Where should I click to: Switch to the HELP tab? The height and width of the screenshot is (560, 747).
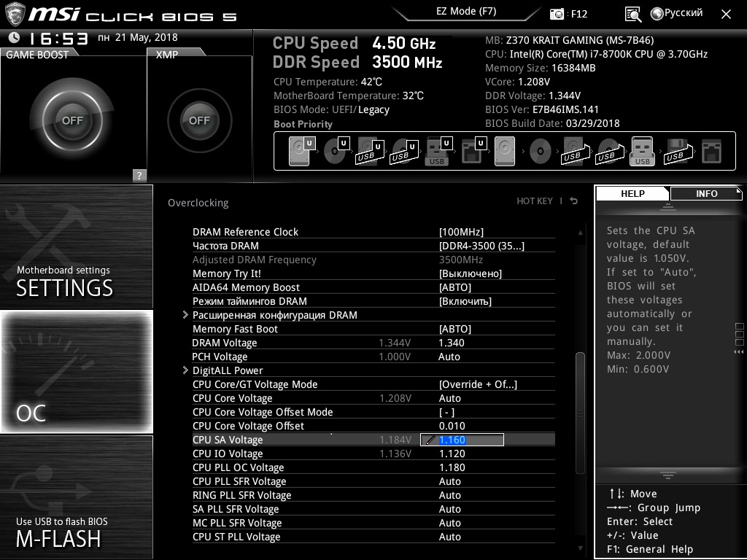632,193
